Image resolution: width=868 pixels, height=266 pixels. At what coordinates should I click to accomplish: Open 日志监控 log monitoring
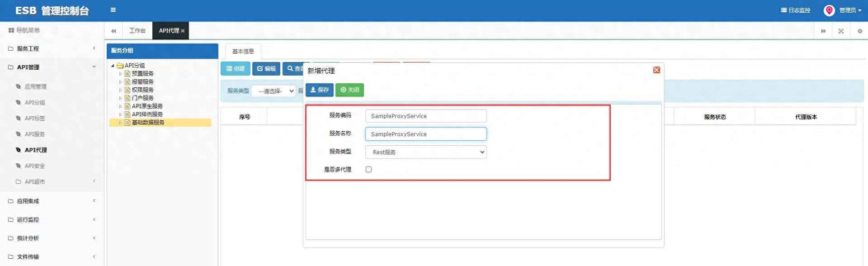click(796, 10)
